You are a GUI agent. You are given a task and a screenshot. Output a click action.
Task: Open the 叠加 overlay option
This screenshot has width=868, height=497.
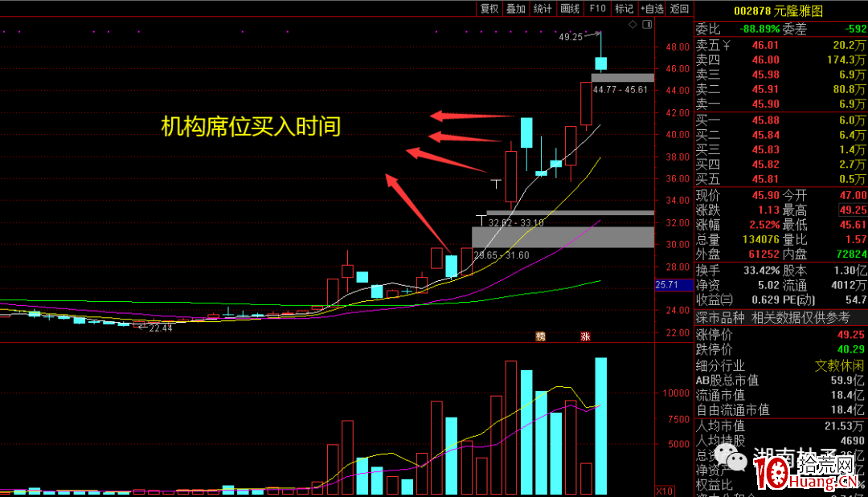click(x=516, y=8)
